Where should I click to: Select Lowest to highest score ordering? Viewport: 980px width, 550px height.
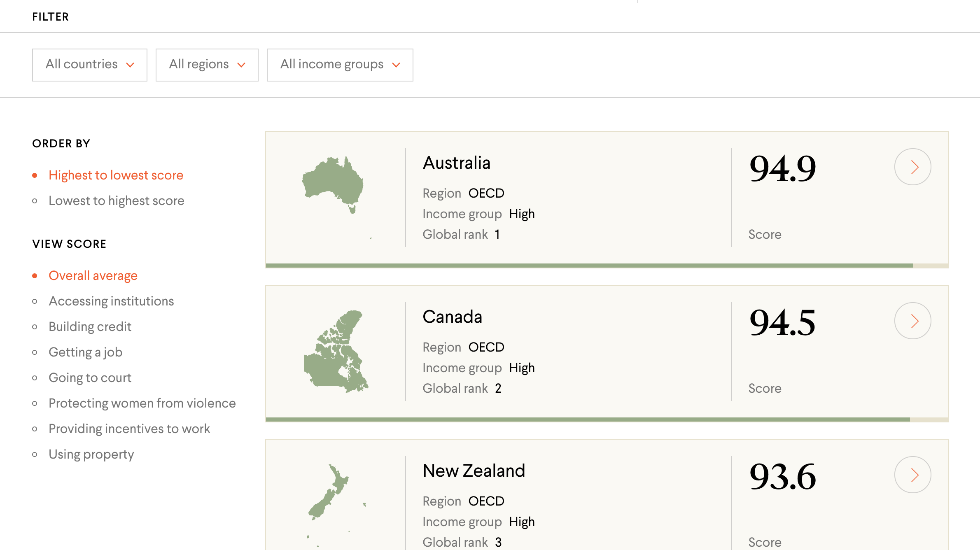[116, 201]
